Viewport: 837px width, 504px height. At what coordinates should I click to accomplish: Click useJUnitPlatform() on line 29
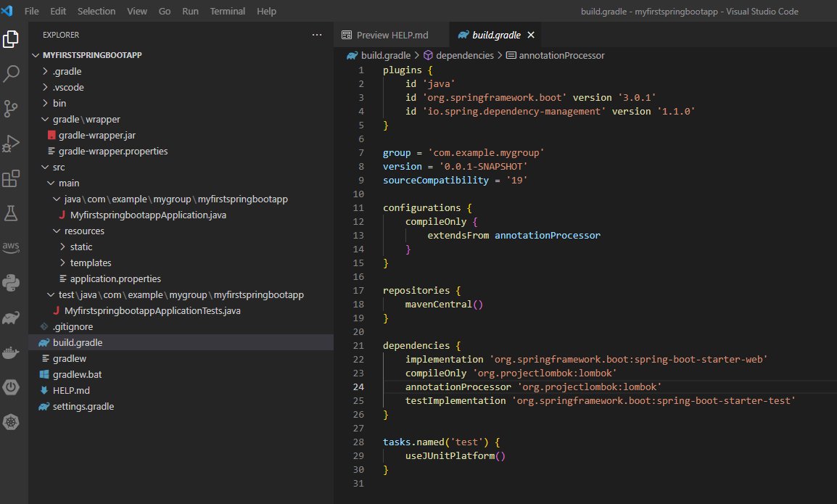click(x=455, y=456)
